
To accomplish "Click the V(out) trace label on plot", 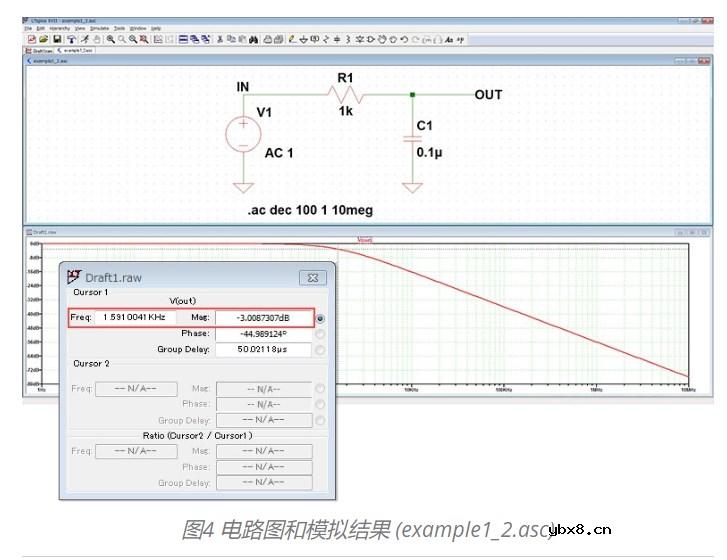I will [x=365, y=240].
